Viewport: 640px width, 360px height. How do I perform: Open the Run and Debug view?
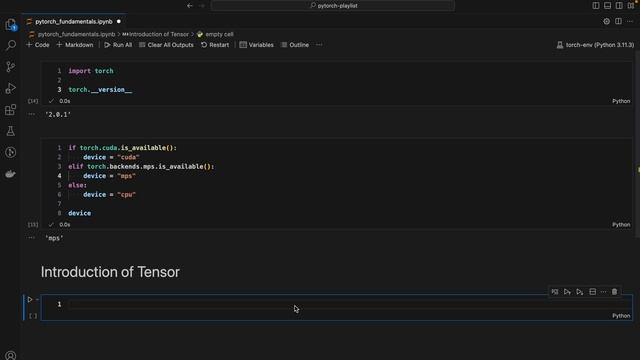[x=11, y=88]
